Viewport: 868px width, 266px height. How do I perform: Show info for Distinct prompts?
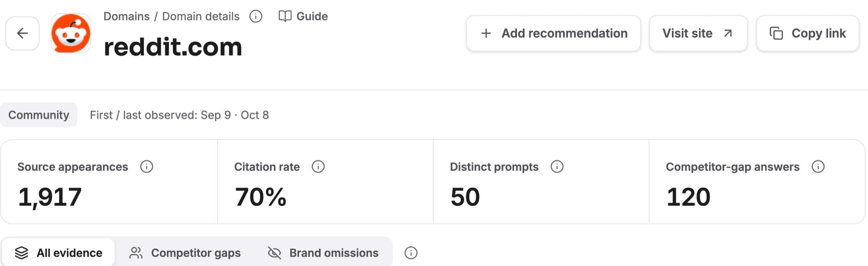point(557,167)
